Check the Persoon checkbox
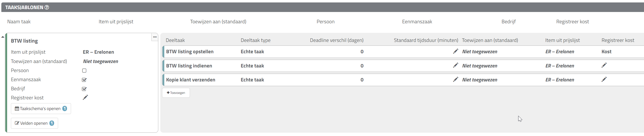 (84, 71)
